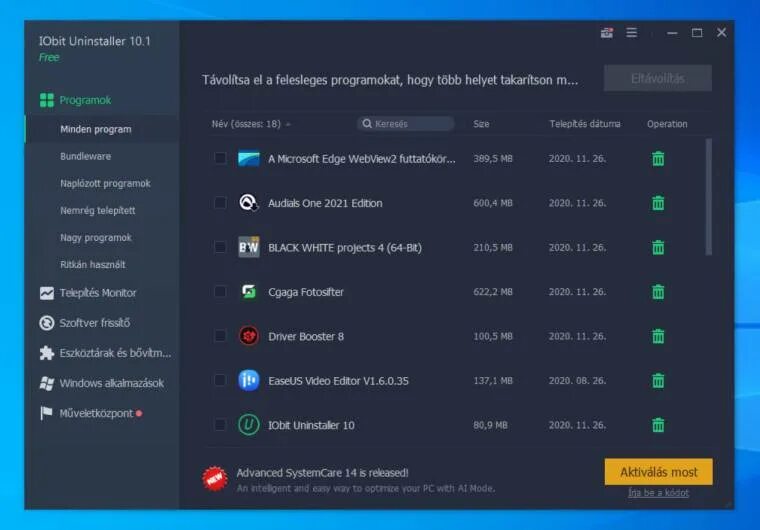
Task: Click trash icon for Audials One 2021 Edition
Action: coord(658,203)
